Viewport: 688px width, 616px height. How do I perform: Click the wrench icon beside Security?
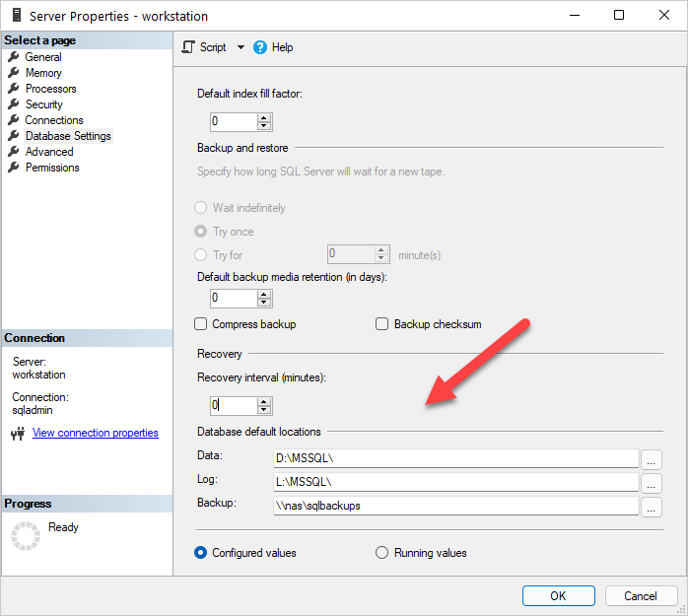click(x=14, y=104)
